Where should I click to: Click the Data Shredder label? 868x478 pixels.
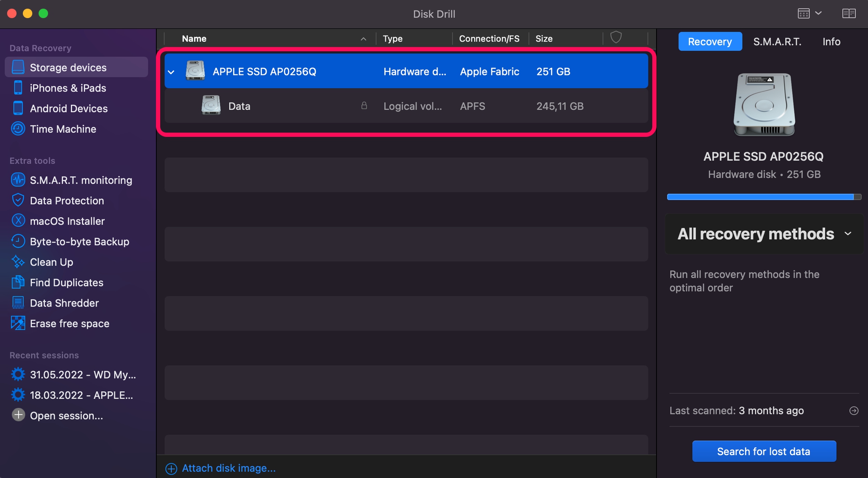pyautogui.click(x=64, y=303)
